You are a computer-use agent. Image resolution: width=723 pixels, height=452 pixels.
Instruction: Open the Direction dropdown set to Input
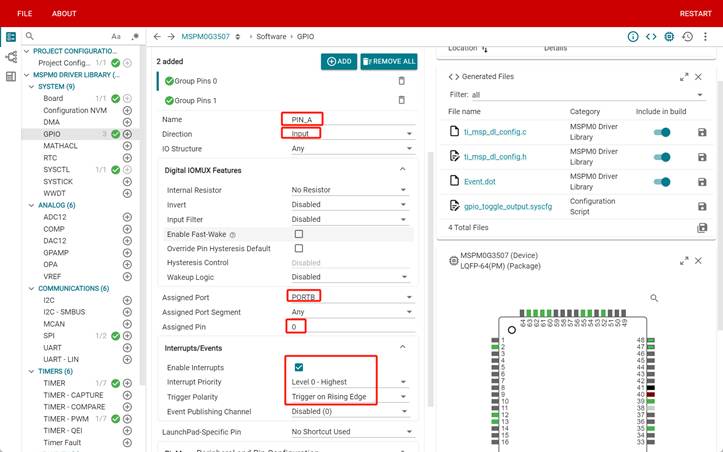350,134
